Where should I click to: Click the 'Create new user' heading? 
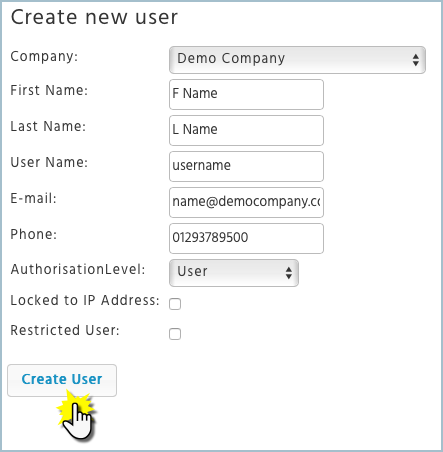coord(94,17)
